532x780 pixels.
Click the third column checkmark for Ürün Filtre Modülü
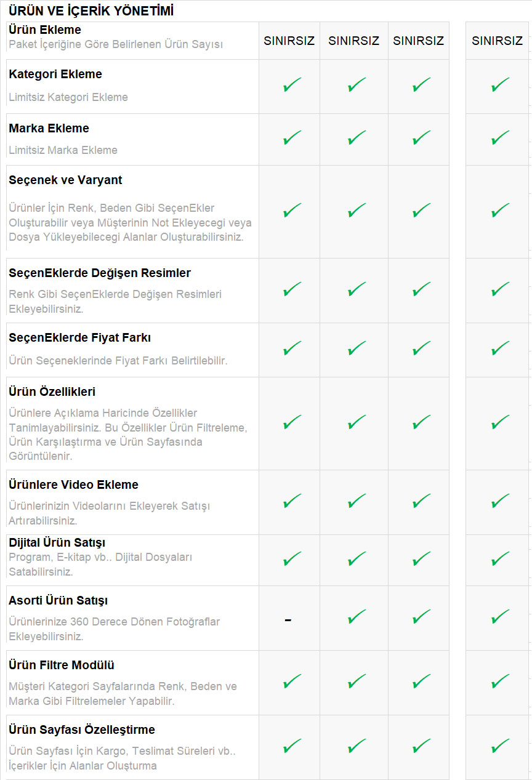[421, 681]
